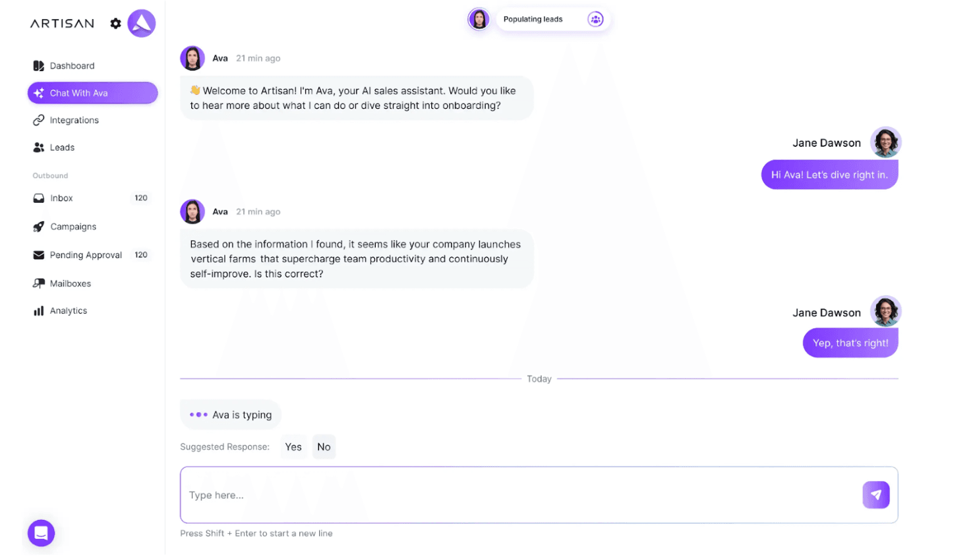Choose the No suggested response

(324, 447)
